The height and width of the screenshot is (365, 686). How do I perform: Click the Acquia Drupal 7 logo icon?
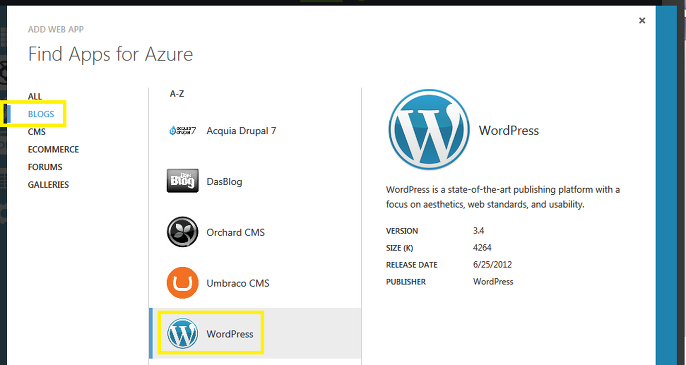click(x=182, y=130)
